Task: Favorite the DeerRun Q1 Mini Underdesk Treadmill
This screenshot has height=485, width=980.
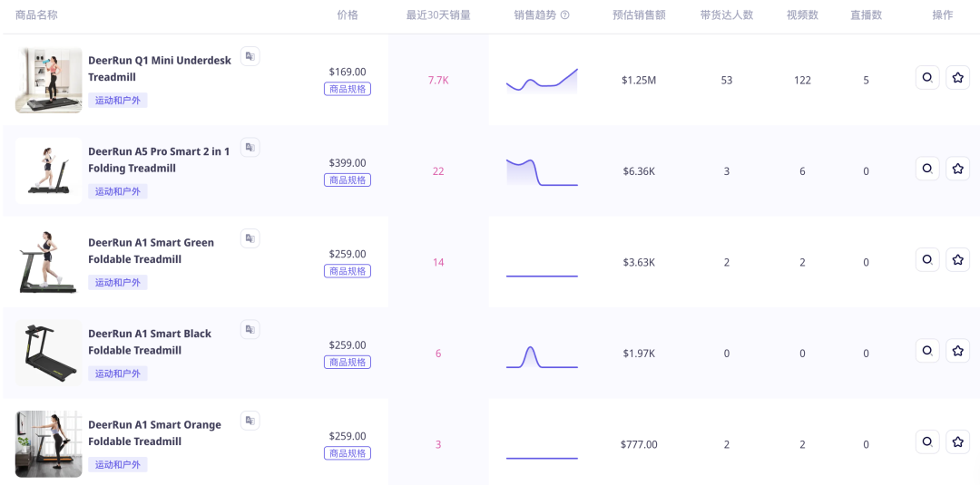Action: coord(957,78)
